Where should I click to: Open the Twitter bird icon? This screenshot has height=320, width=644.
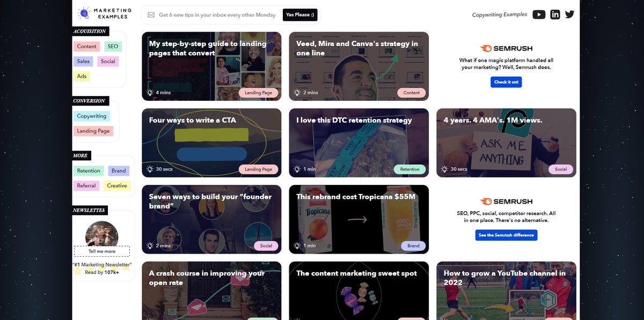[569, 14]
